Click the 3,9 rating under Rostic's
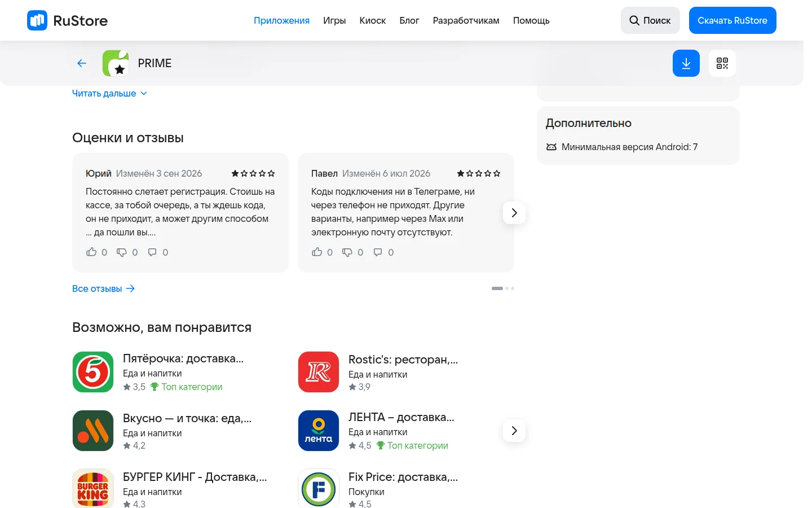This screenshot has width=812, height=508. [x=359, y=387]
